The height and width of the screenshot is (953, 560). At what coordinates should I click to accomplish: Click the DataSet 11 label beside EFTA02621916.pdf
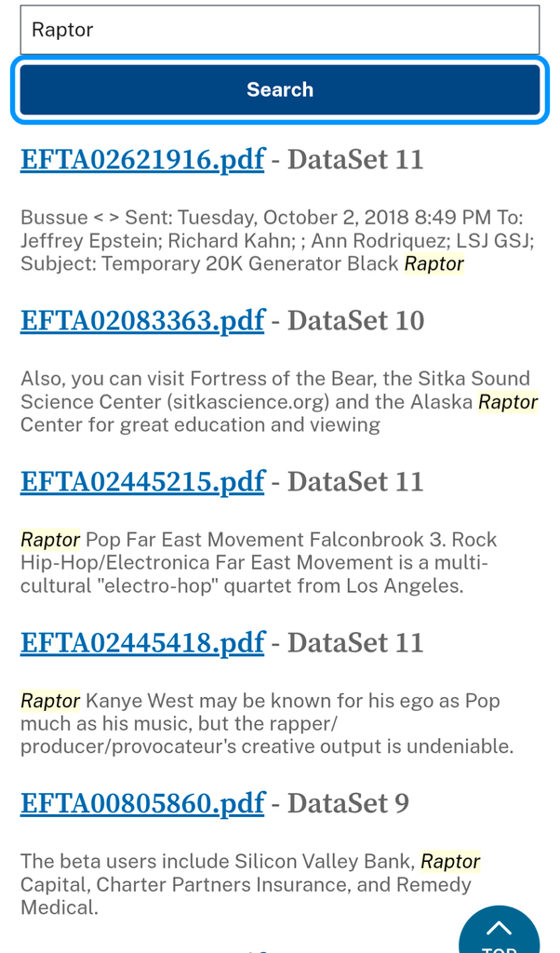click(355, 159)
